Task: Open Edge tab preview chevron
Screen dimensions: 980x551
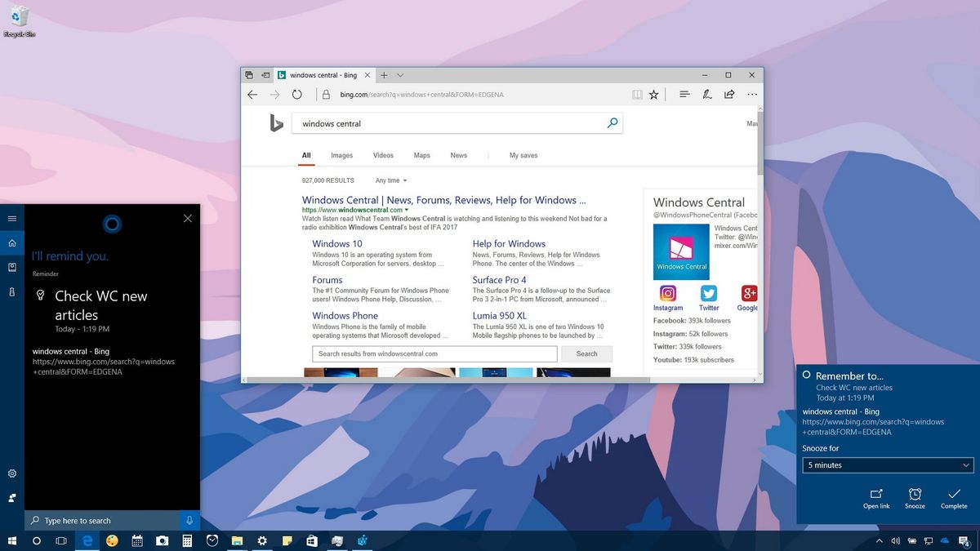Action: [x=400, y=75]
